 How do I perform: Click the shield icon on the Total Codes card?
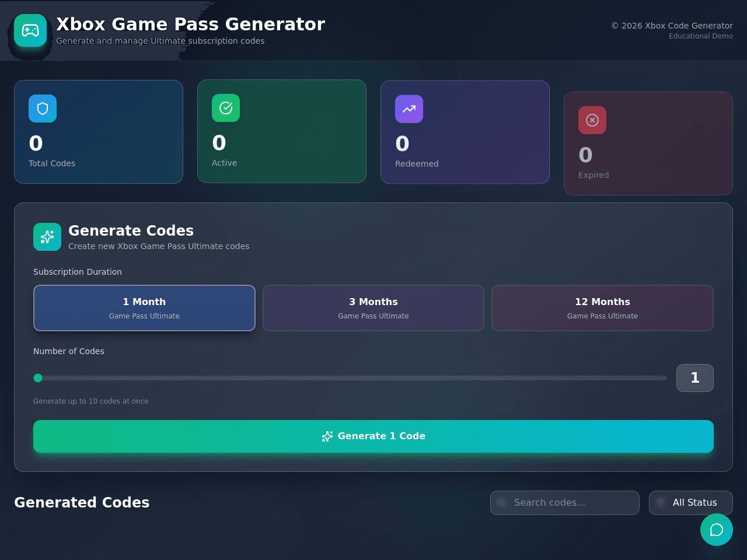click(43, 108)
